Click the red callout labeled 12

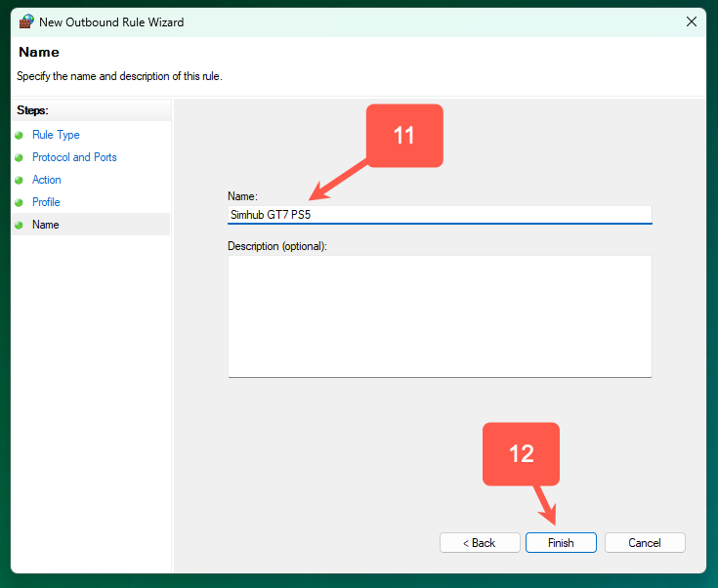pyautogui.click(x=521, y=454)
